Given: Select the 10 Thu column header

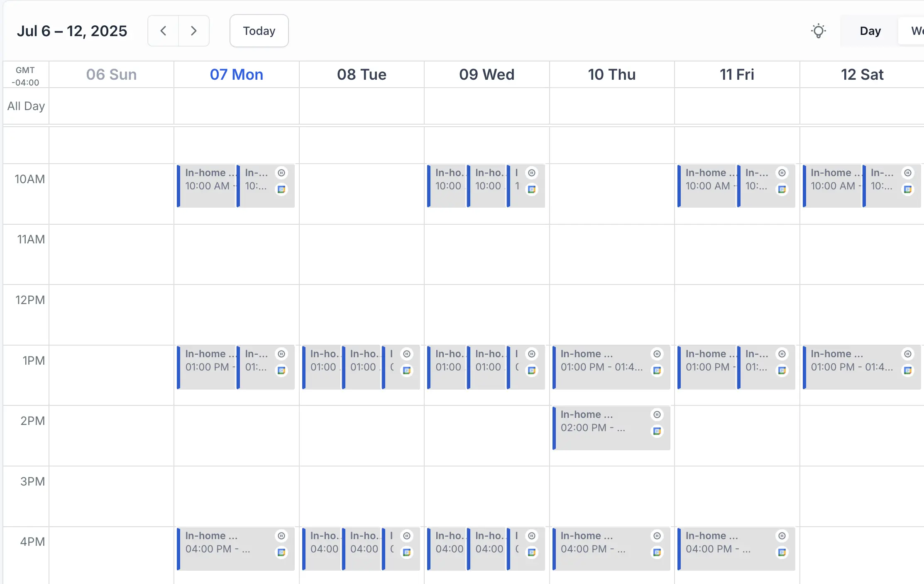Looking at the screenshot, I should (611, 75).
